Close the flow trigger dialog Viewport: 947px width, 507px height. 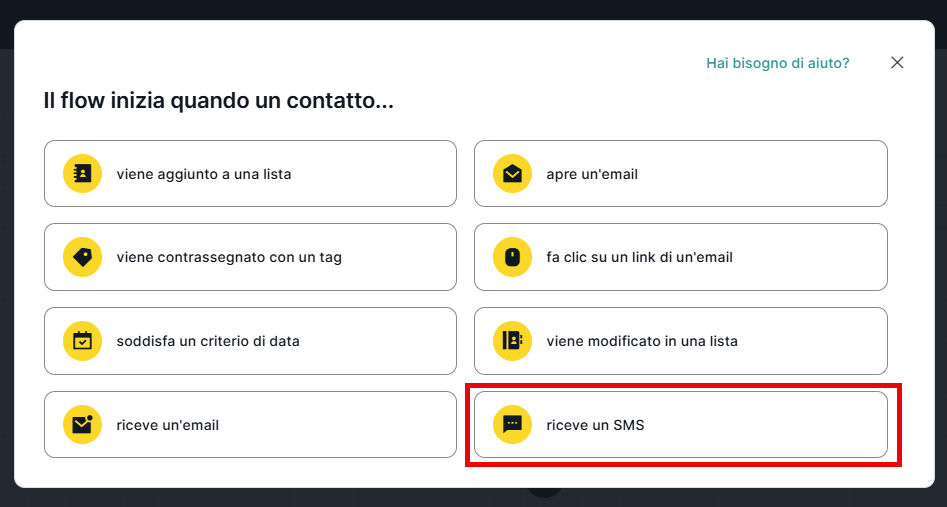click(897, 63)
